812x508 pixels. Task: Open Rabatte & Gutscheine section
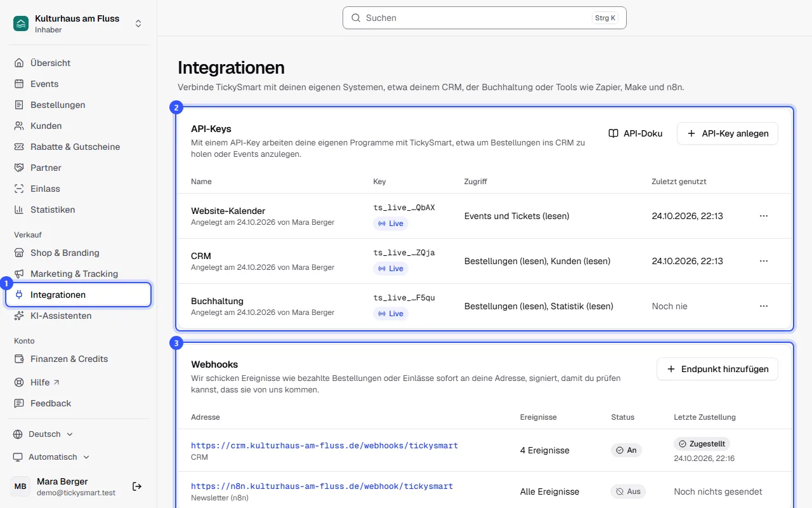[x=79, y=147]
